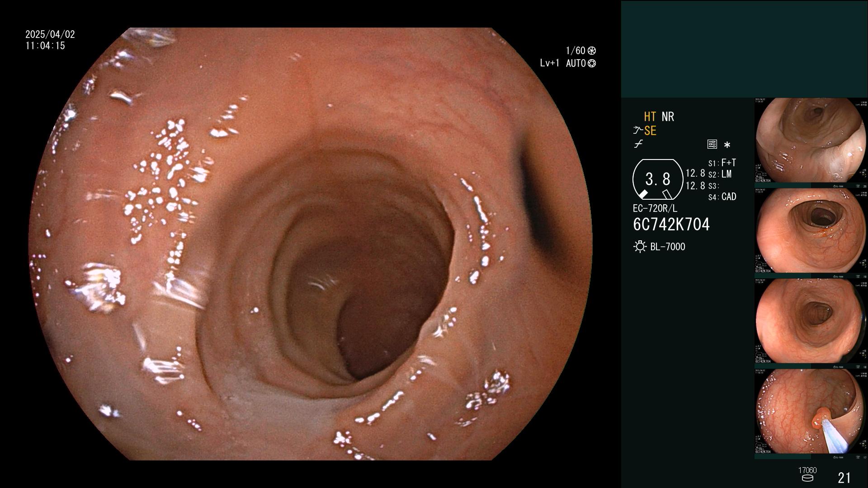868x488 pixels.
Task: Select the second thumbnail with small red spot
Action: coord(811,231)
